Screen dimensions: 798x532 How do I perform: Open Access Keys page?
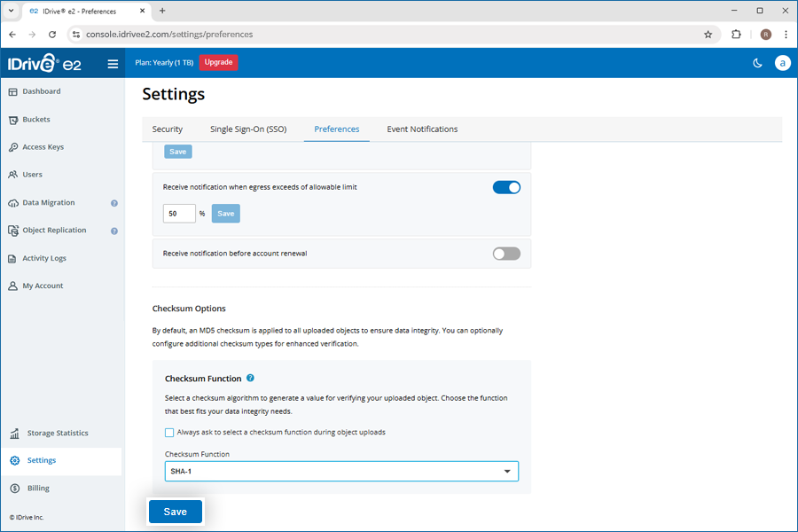tap(43, 147)
